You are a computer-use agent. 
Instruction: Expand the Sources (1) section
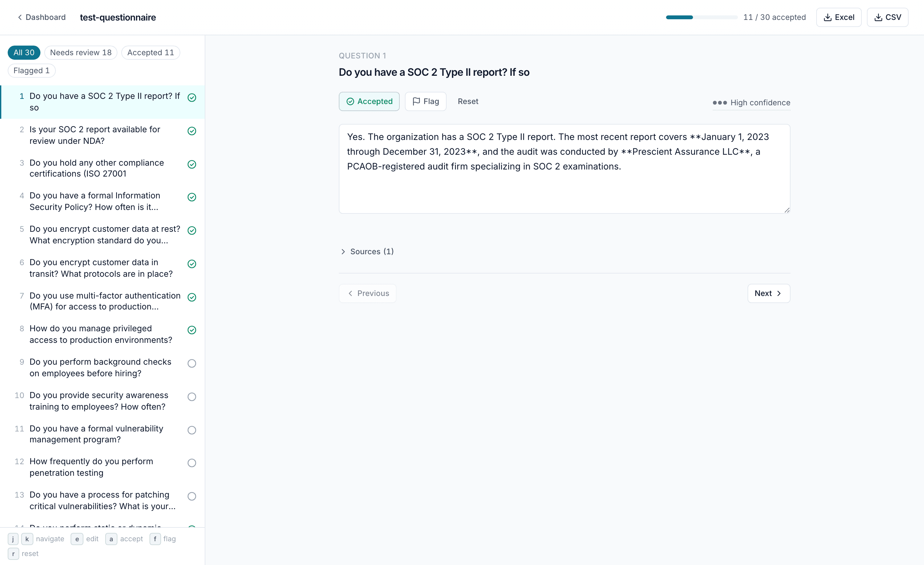pos(367,251)
